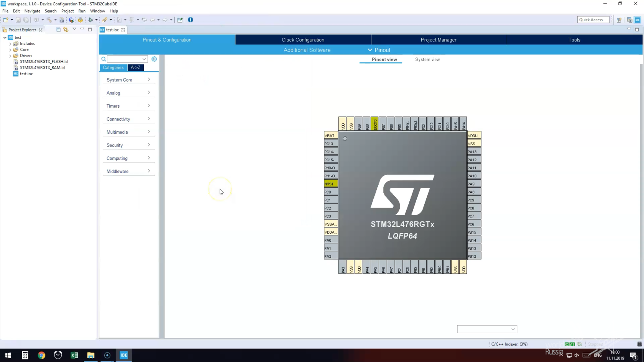This screenshot has height=362, width=644.
Task: Click the STM32CubeIDE taskbar icon
Action: tap(124, 355)
